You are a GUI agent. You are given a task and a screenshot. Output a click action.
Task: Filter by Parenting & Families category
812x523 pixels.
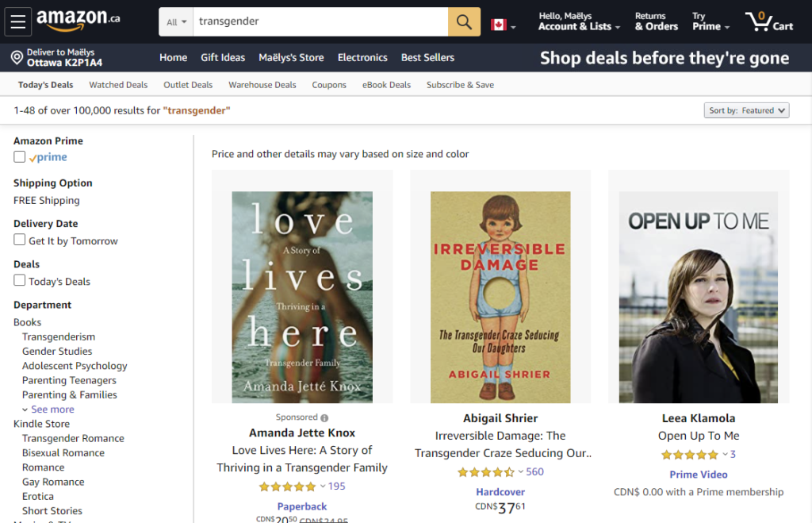pyautogui.click(x=70, y=395)
